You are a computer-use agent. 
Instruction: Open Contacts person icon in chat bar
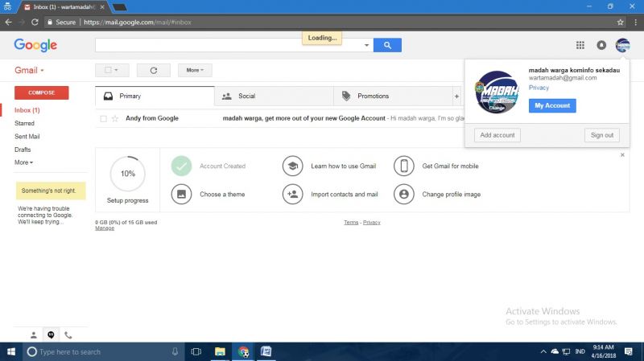pos(34,335)
